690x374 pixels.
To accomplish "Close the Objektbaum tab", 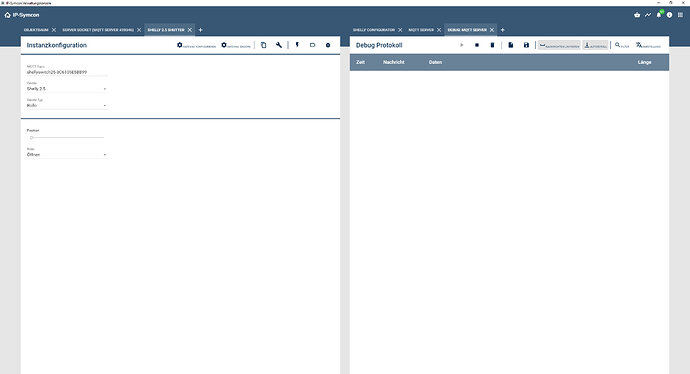I will (54, 30).
